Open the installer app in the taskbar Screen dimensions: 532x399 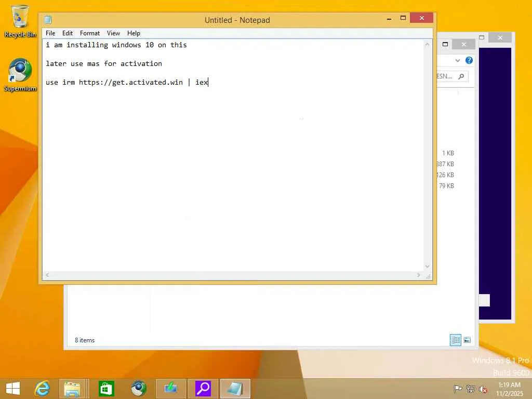(x=170, y=389)
